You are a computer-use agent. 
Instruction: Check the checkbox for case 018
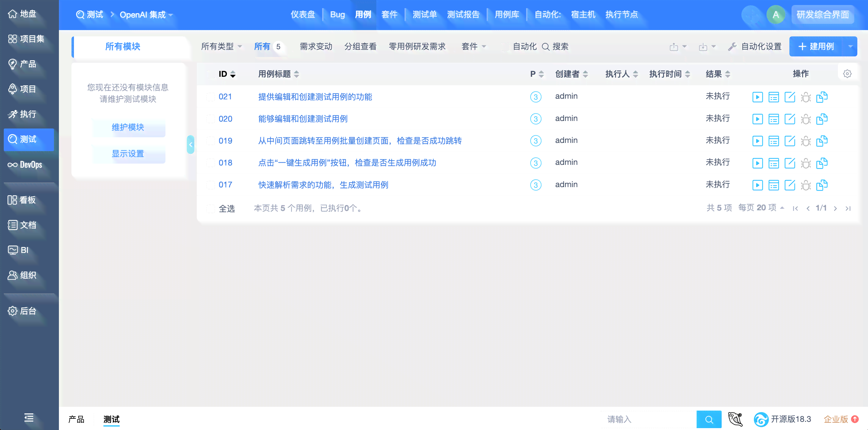coord(211,163)
